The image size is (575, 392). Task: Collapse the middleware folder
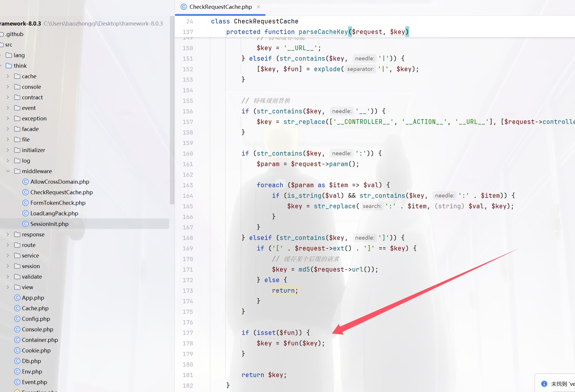click(8, 171)
